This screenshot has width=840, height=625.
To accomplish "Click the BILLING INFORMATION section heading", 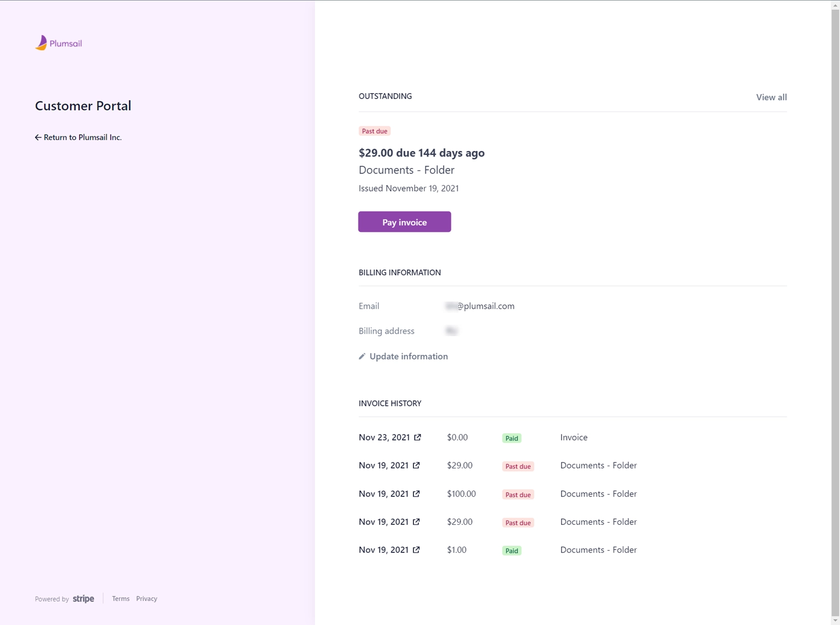I will pos(400,273).
